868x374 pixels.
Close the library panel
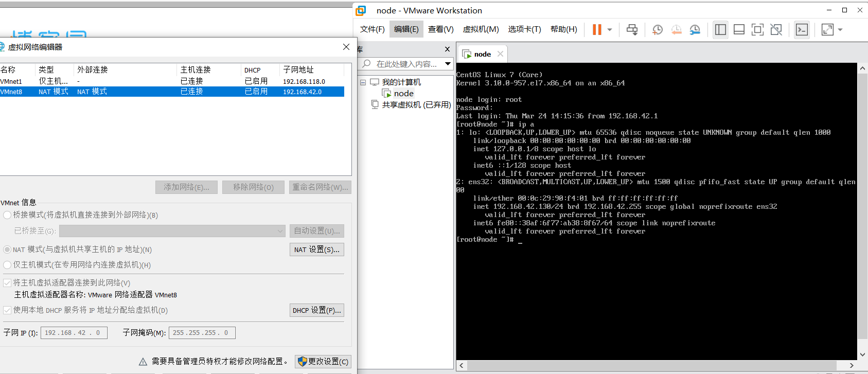tap(447, 49)
